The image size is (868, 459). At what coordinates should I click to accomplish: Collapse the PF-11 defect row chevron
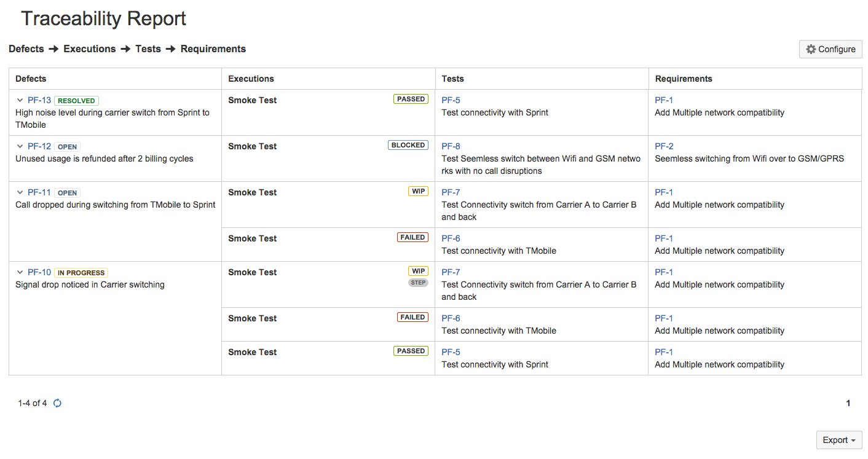19,192
